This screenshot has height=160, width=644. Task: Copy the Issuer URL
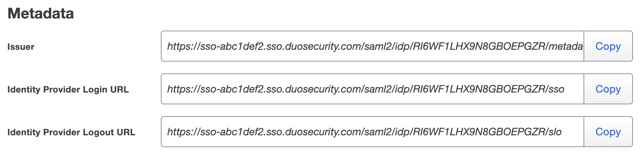(x=608, y=46)
